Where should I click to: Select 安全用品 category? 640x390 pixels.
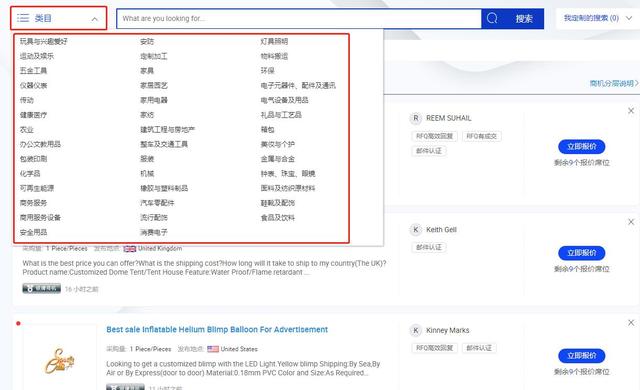click(33, 232)
